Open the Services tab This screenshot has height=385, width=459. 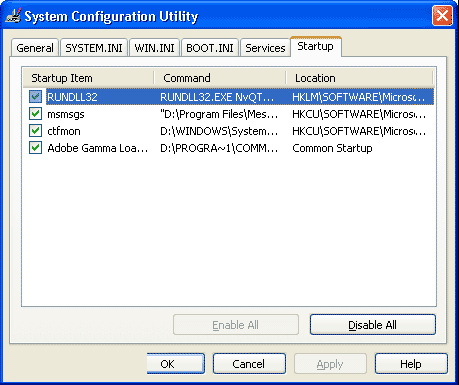265,48
